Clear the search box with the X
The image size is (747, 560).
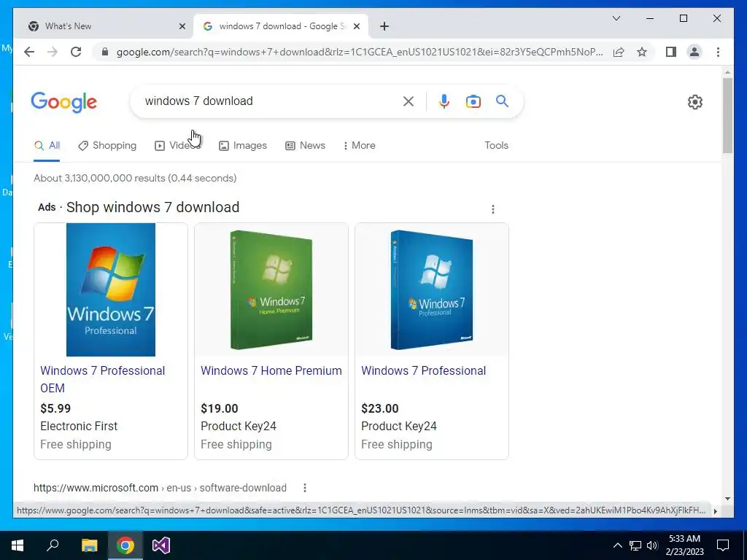(409, 101)
